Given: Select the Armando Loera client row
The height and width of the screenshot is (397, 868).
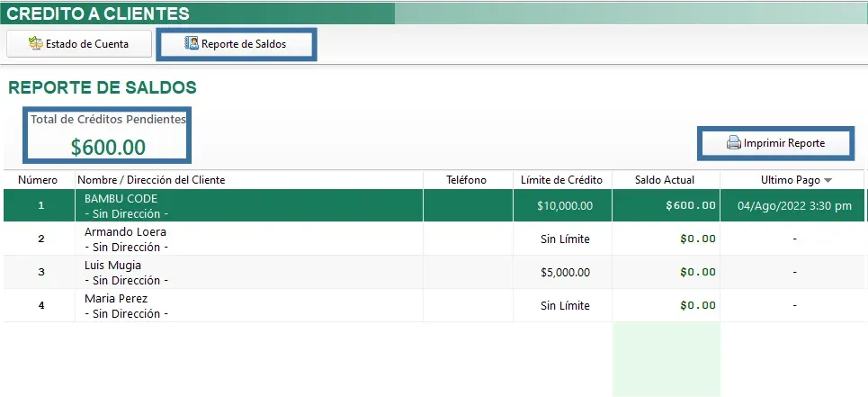Looking at the screenshot, I should click(x=434, y=239).
